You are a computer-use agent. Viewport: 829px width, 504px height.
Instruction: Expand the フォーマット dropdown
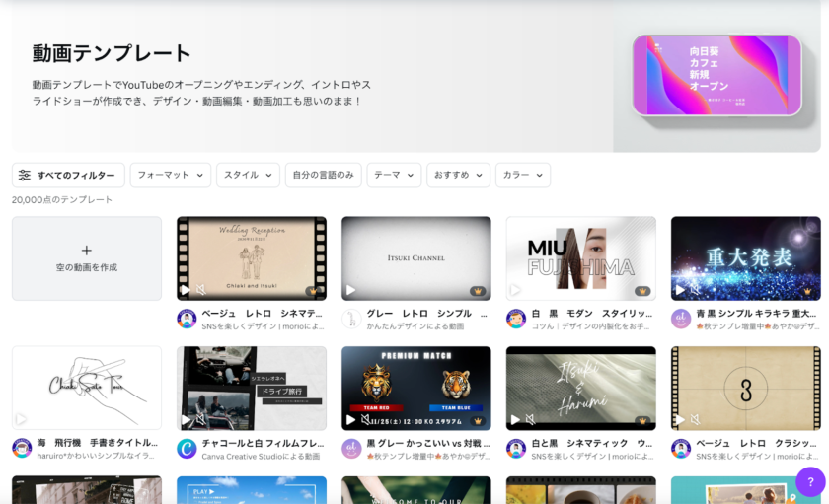pyautogui.click(x=171, y=176)
